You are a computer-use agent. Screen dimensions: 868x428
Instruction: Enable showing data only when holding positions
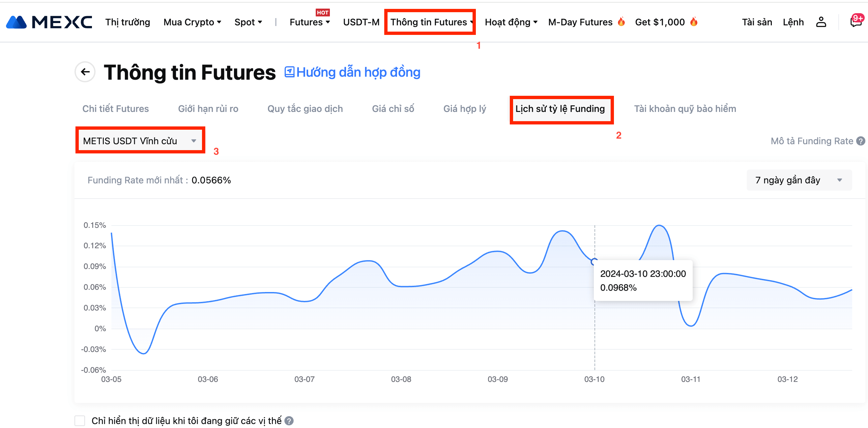click(x=80, y=420)
